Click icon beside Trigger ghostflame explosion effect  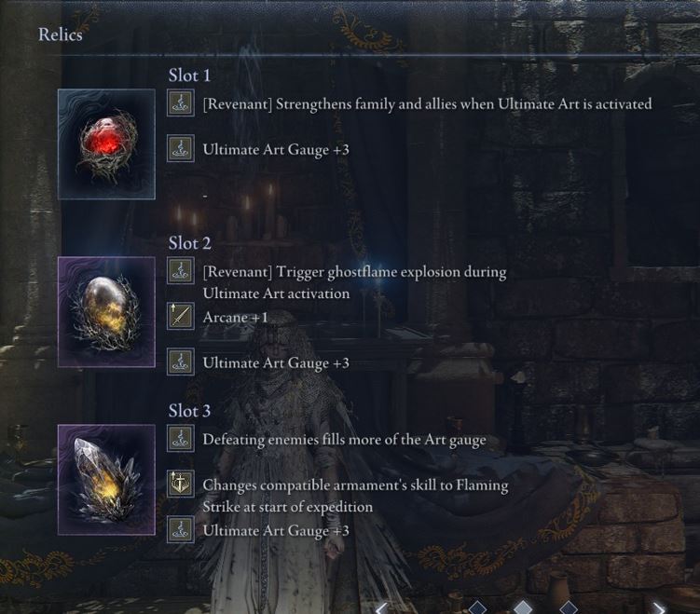tap(180, 271)
